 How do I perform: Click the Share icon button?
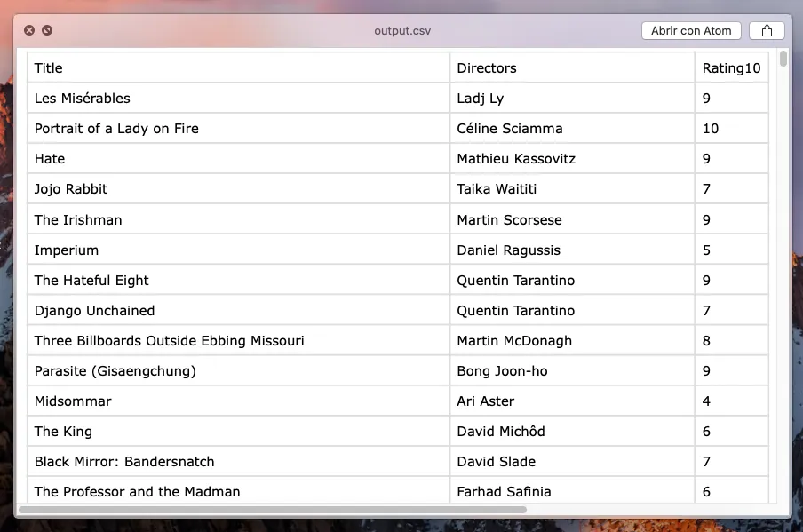(767, 31)
